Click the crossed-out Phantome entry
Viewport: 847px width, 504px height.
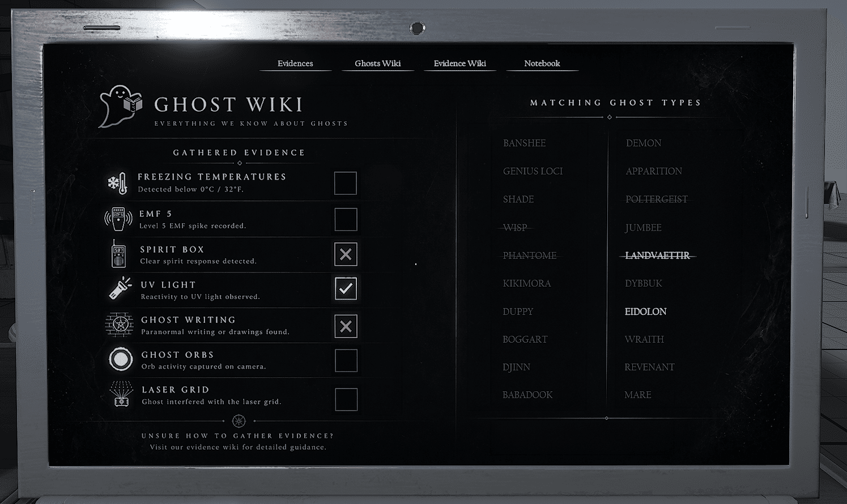[x=530, y=255]
